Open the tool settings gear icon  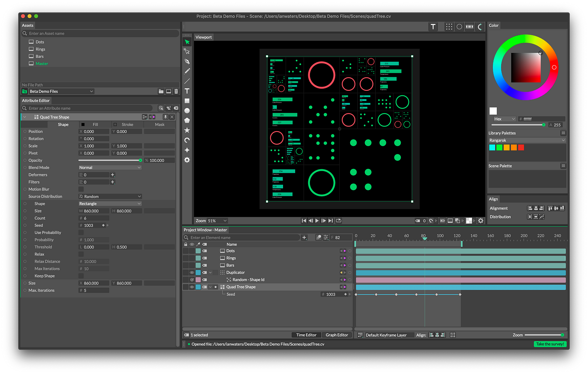[x=187, y=160]
